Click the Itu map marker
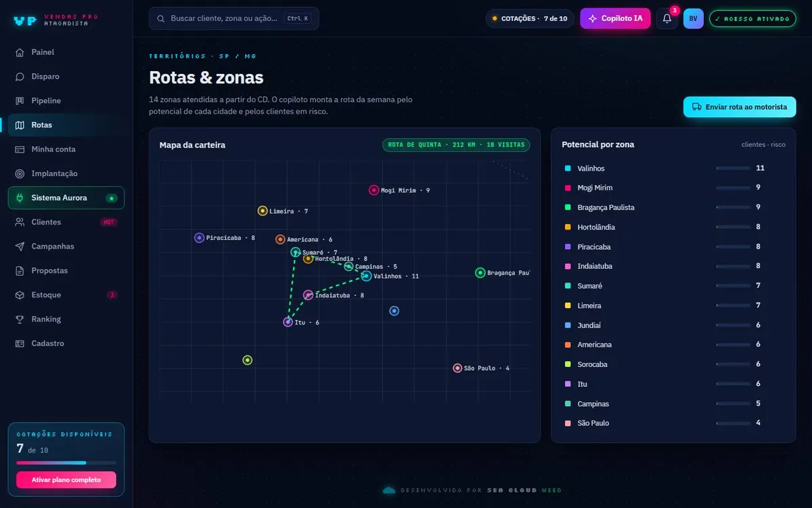Viewport: 812px width, 508px height. [x=288, y=322]
